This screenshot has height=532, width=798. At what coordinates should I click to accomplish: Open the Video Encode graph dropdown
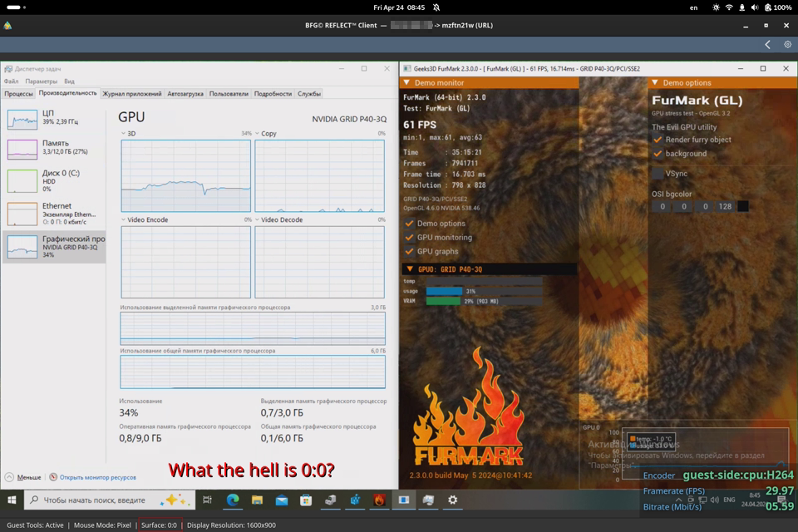click(123, 220)
